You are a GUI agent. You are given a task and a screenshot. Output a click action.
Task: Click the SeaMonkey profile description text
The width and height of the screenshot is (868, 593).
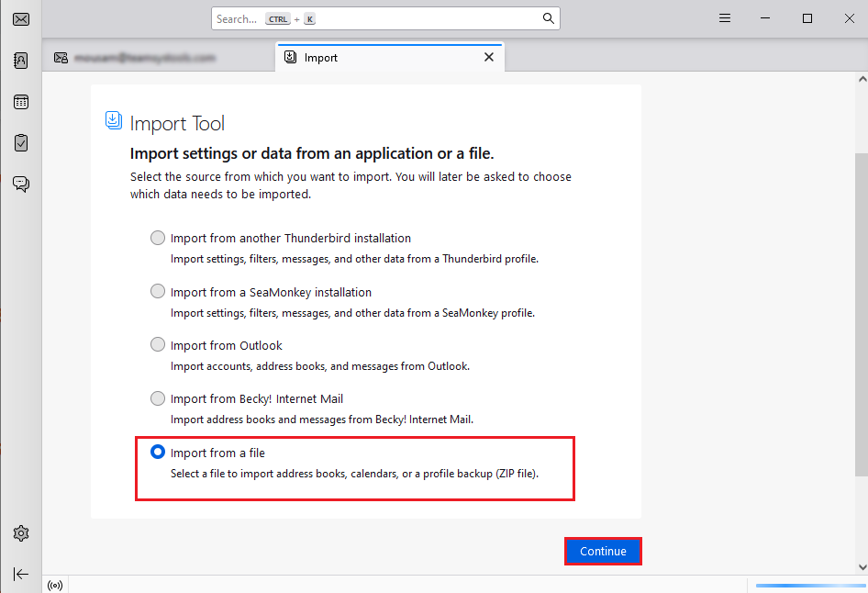tap(352, 313)
